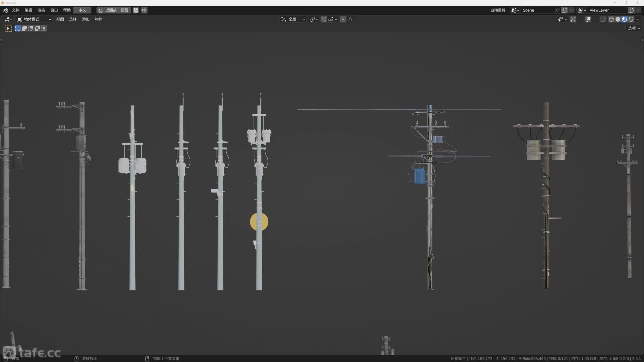Open the 添加 viewport menu

[x=86, y=19]
